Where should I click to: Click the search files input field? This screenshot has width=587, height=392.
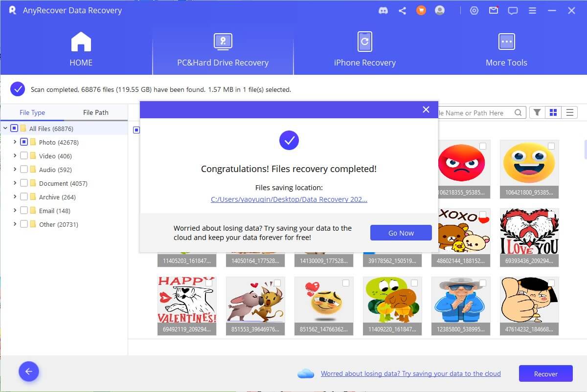pos(482,112)
